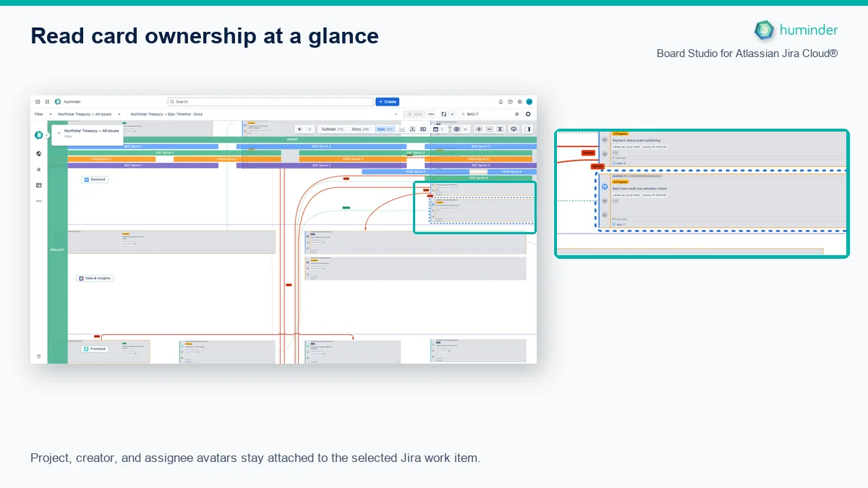This screenshot has width=868, height=488.
Task: Expand sub-tasks arrow on Real-time credit card
Action: click(x=613, y=219)
